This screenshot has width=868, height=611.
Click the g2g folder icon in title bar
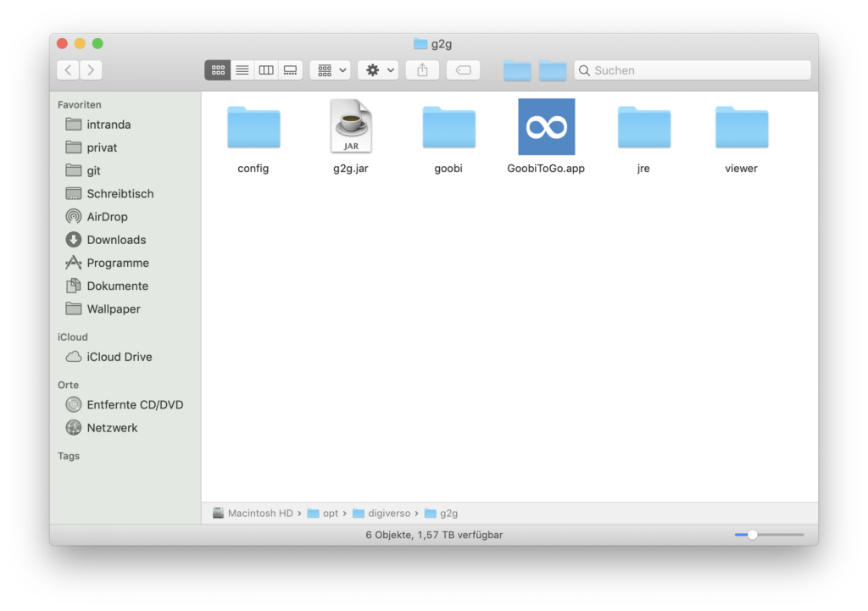(420, 44)
